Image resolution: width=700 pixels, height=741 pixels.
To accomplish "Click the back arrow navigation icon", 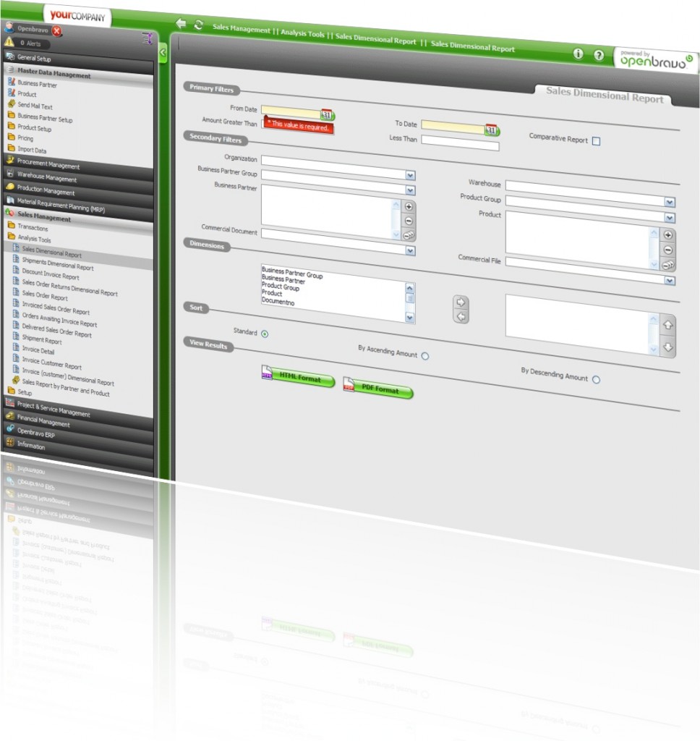I will (x=181, y=24).
